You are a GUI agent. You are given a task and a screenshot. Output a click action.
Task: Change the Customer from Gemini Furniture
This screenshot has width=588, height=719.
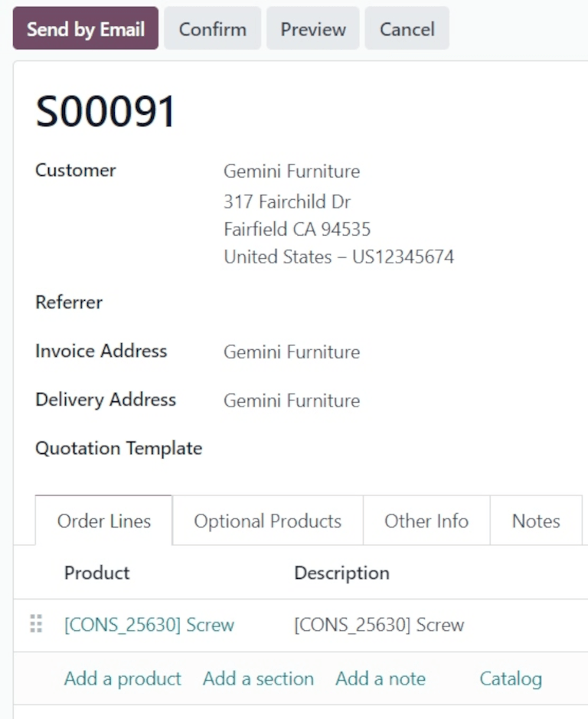click(291, 171)
